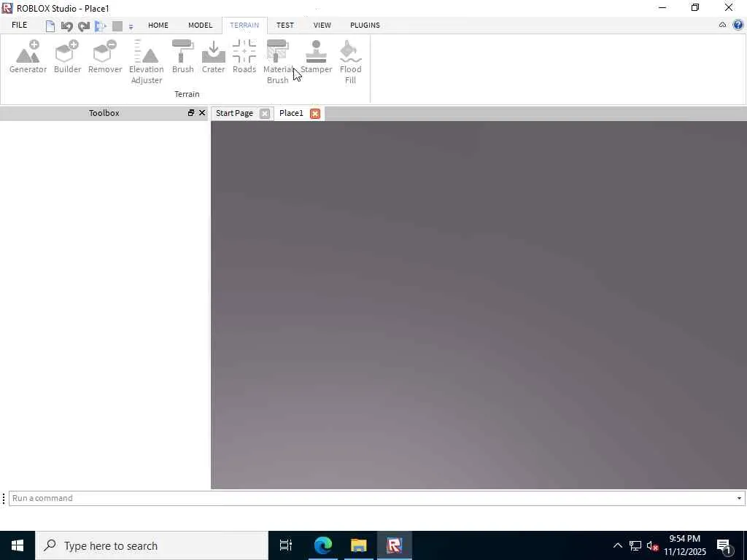Select the Place1 document tab

(x=291, y=113)
